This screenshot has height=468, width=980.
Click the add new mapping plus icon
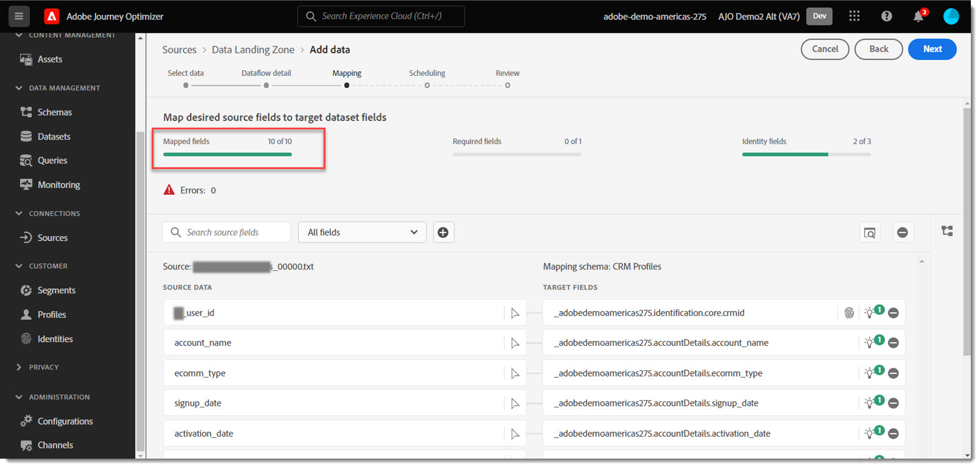[x=443, y=233]
